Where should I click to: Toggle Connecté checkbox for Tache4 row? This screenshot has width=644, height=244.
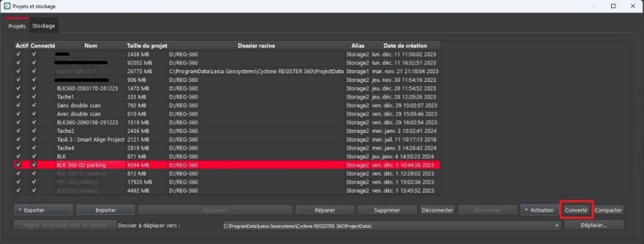pyautogui.click(x=34, y=148)
